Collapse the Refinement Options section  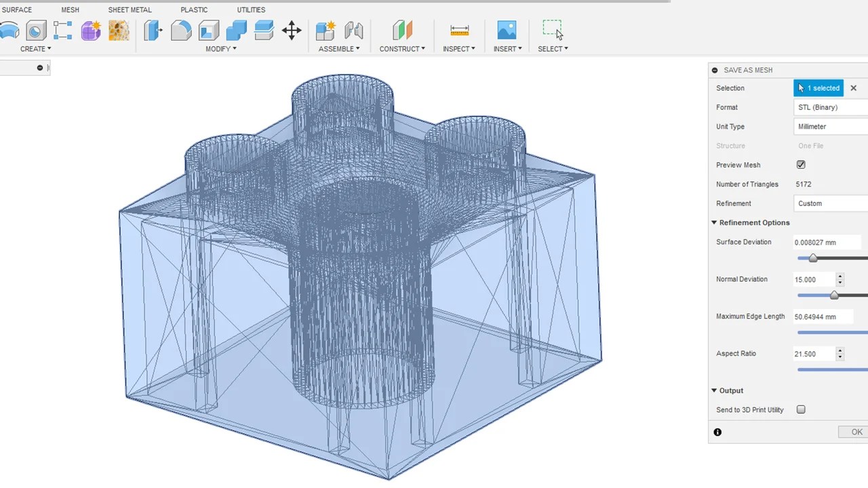714,222
